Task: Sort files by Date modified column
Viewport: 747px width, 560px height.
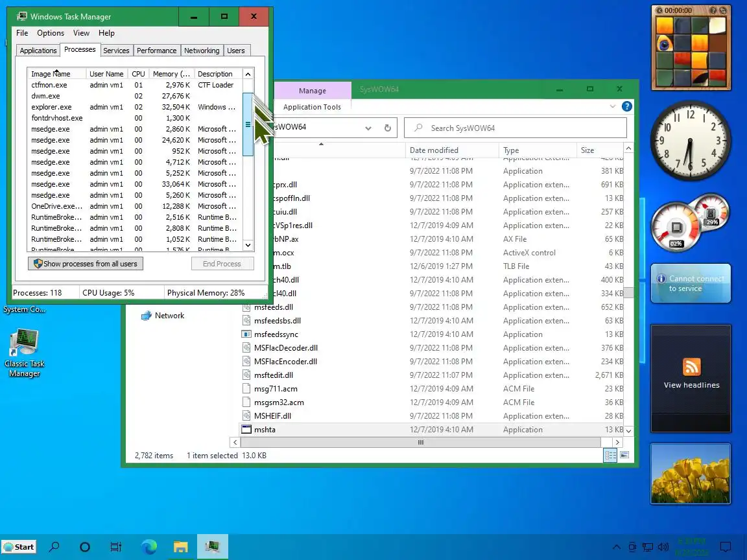Action: tap(451, 150)
